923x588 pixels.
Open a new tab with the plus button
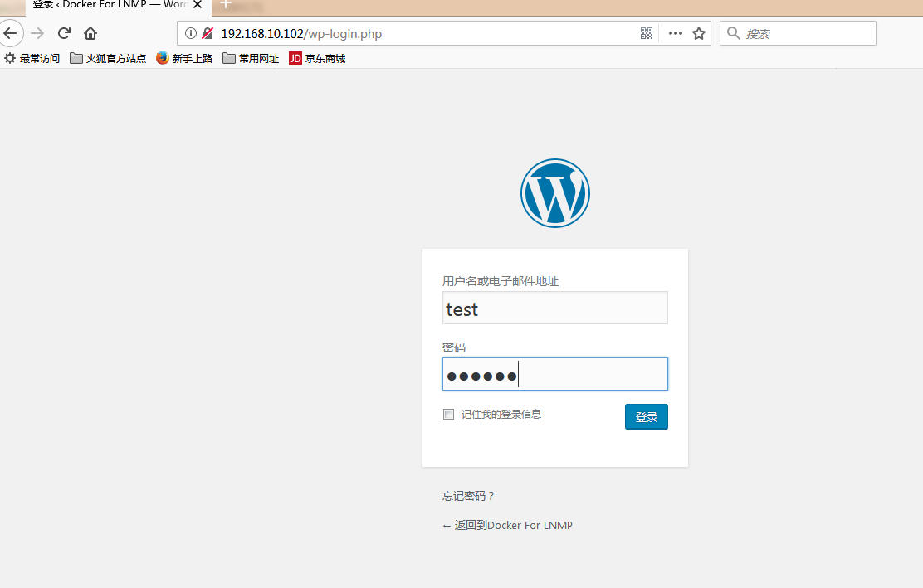tap(226, 5)
